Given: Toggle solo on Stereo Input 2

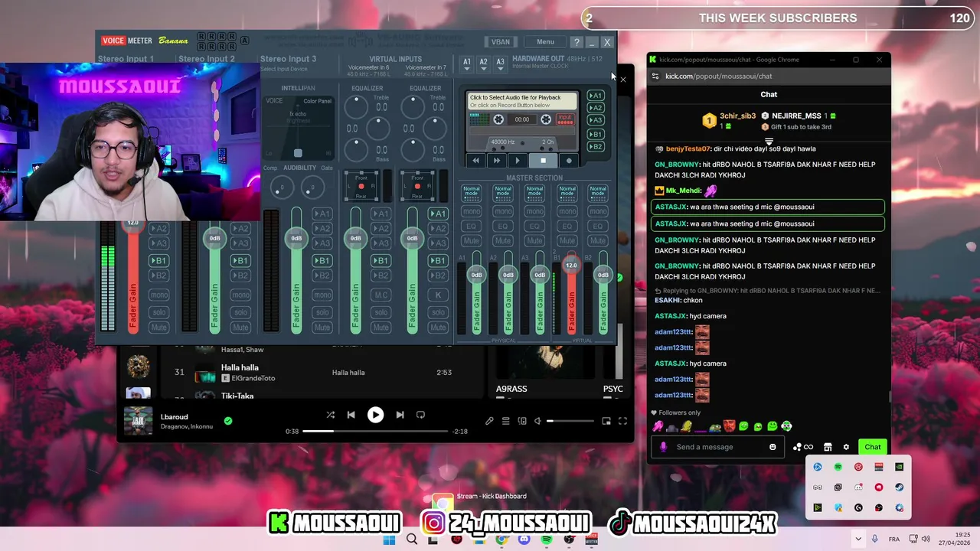Looking at the screenshot, I should 240,312.
